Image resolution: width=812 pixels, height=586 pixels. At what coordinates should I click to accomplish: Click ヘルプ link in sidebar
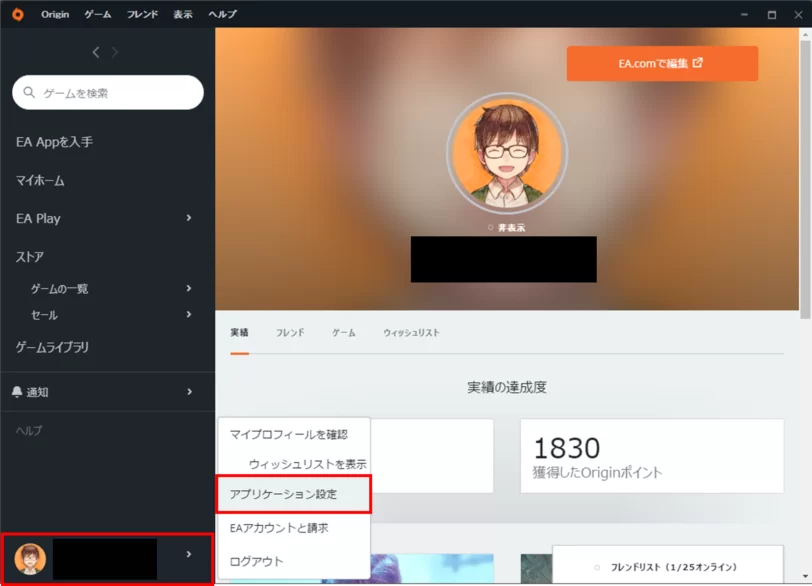(29, 430)
